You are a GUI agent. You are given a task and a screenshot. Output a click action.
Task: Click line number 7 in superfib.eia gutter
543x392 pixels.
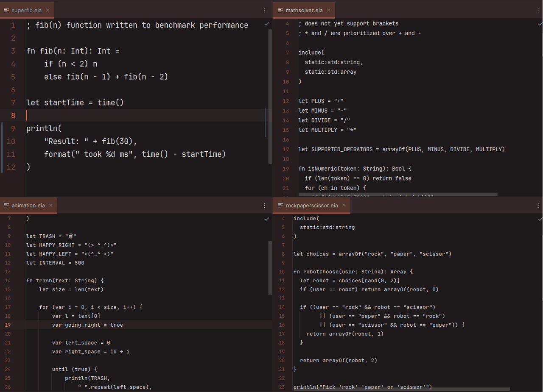click(13, 103)
